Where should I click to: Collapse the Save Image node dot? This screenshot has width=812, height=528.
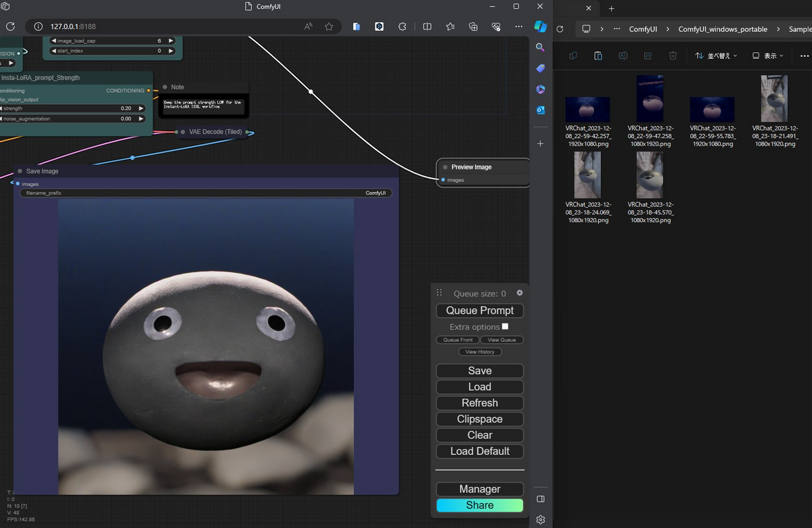pos(20,171)
